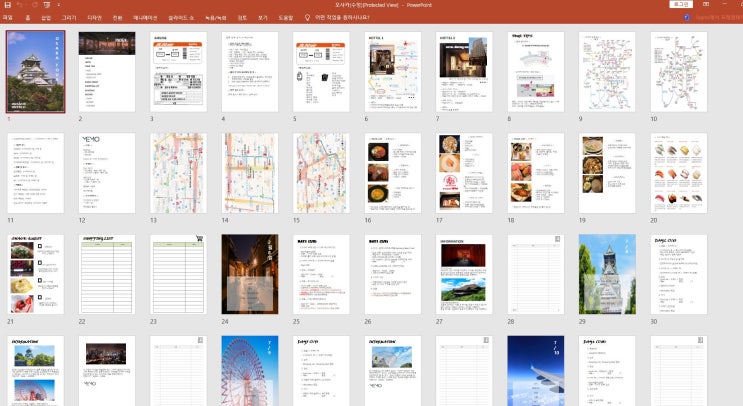Select slide 1 with the Osaka castle cover
Viewport: 743px width, 406px height.
click(36, 72)
